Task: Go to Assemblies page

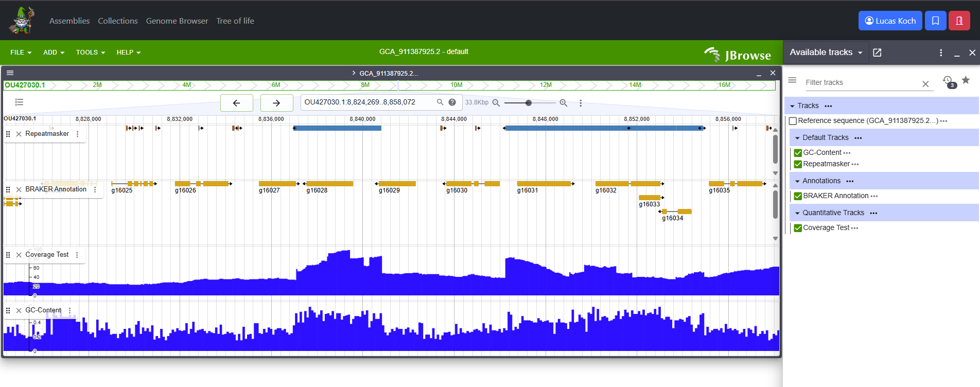Action: pyautogui.click(x=69, y=21)
